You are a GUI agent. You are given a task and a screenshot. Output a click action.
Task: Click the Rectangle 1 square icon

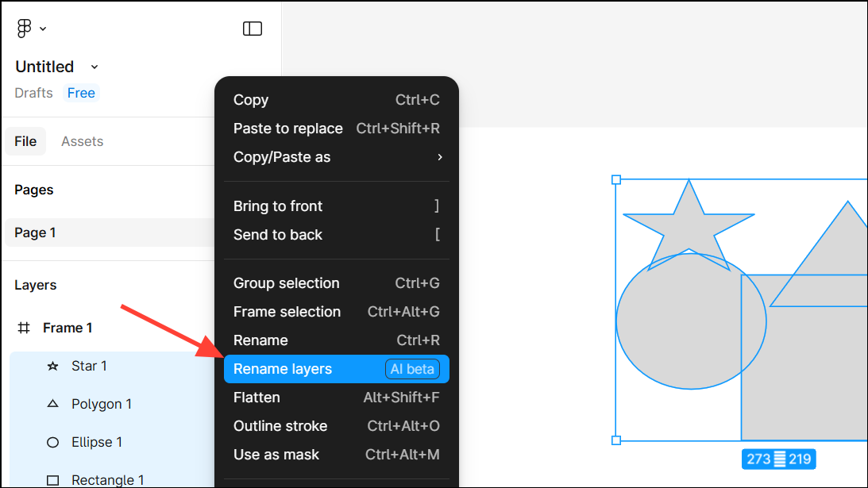pyautogui.click(x=53, y=480)
